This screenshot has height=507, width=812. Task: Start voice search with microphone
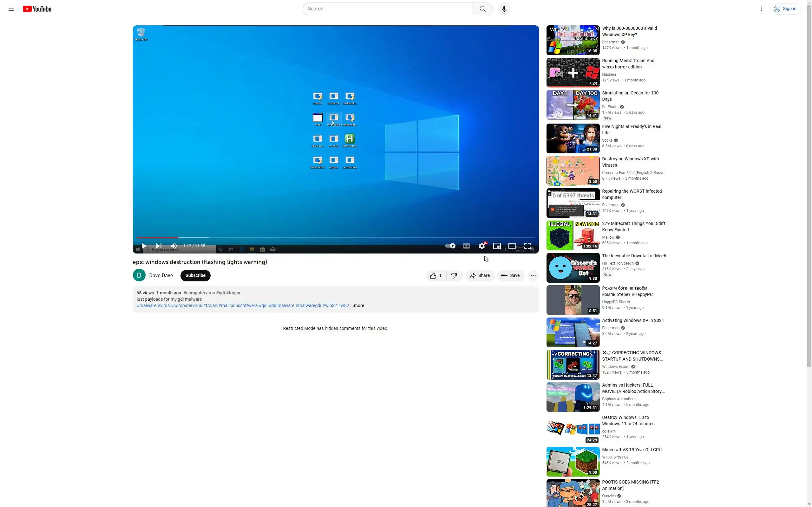click(x=504, y=9)
